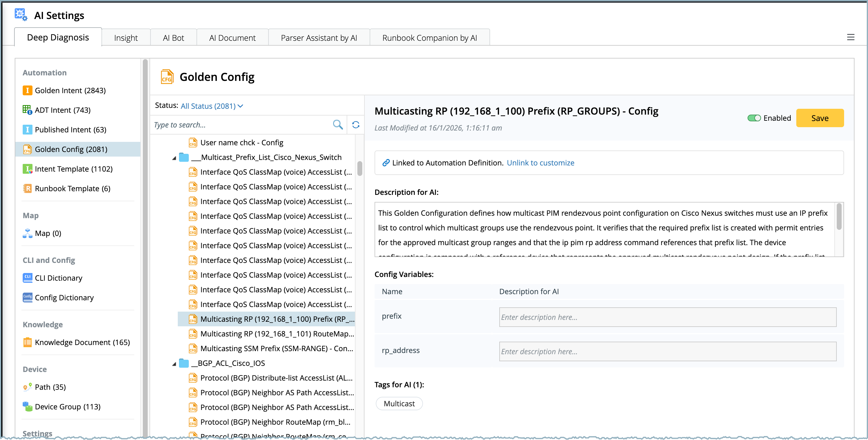This screenshot has height=440, width=868.
Task: Click the refresh list icon
Action: point(356,125)
